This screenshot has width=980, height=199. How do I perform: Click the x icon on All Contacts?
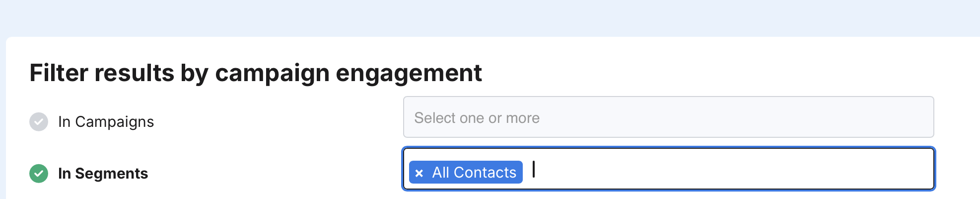click(420, 173)
